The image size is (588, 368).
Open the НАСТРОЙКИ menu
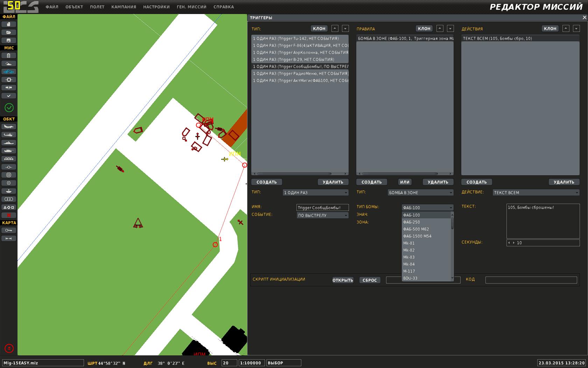click(156, 7)
